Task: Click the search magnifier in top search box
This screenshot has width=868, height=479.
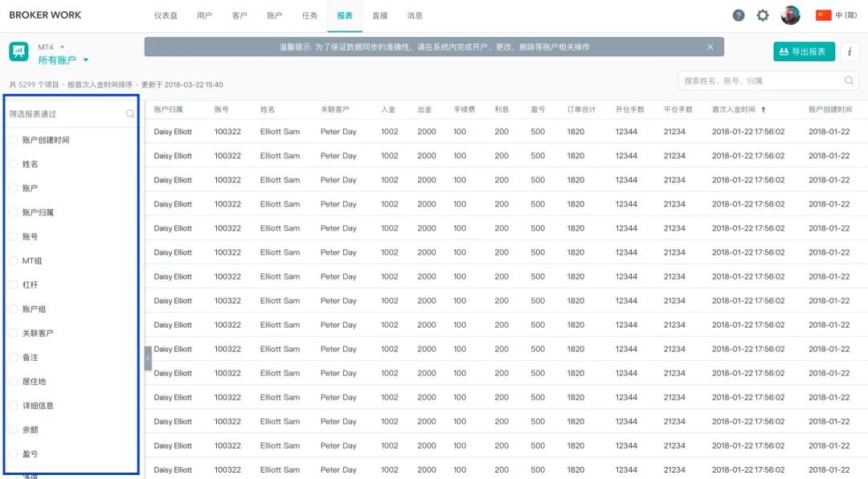Action: tap(849, 81)
